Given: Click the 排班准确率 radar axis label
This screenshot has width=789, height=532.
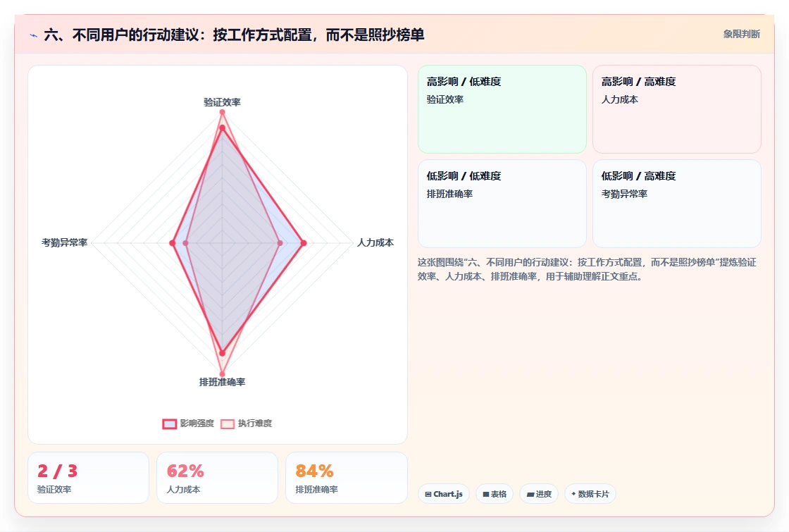Looking at the screenshot, I should (222, 382).
